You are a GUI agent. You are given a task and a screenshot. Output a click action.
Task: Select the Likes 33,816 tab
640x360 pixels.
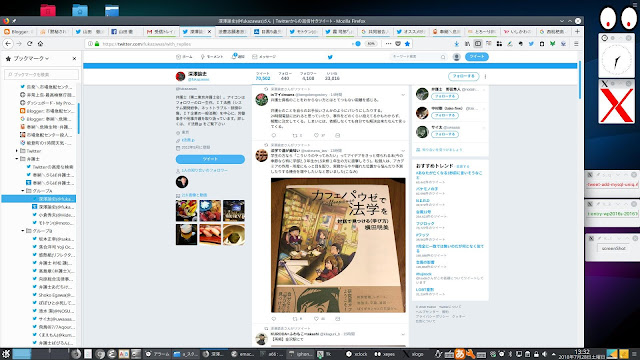tap(332, 76)
